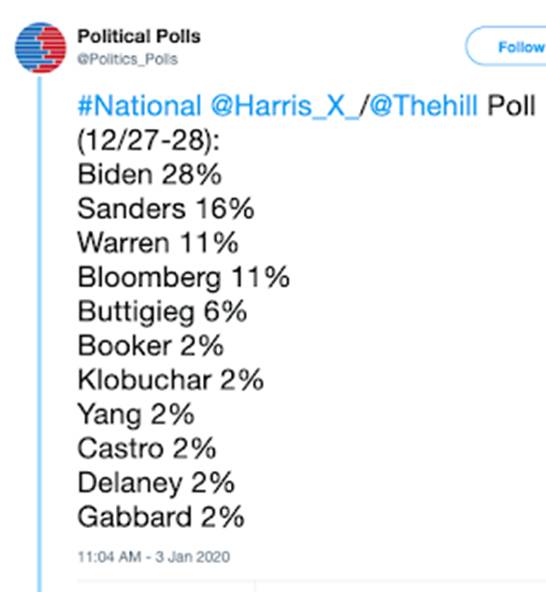
Task: Click the Buttigieg 6% line
Action: [x=162, y=313]
